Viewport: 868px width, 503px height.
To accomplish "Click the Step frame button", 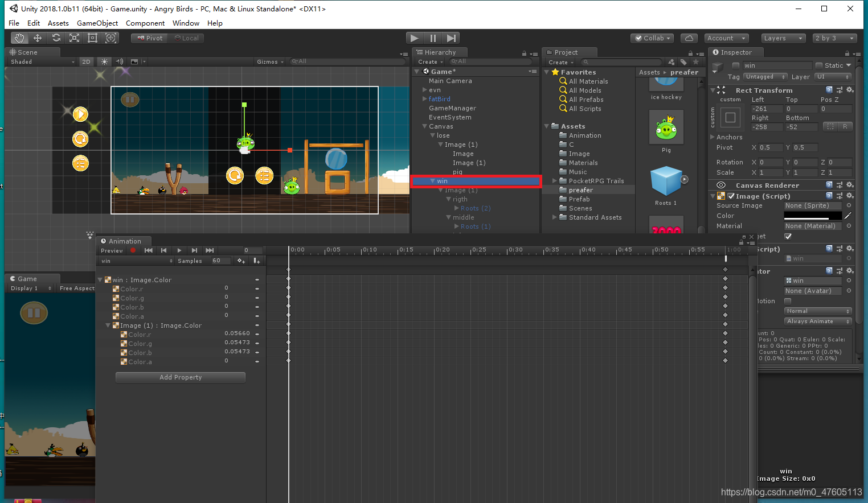I will tap(451, 38).
